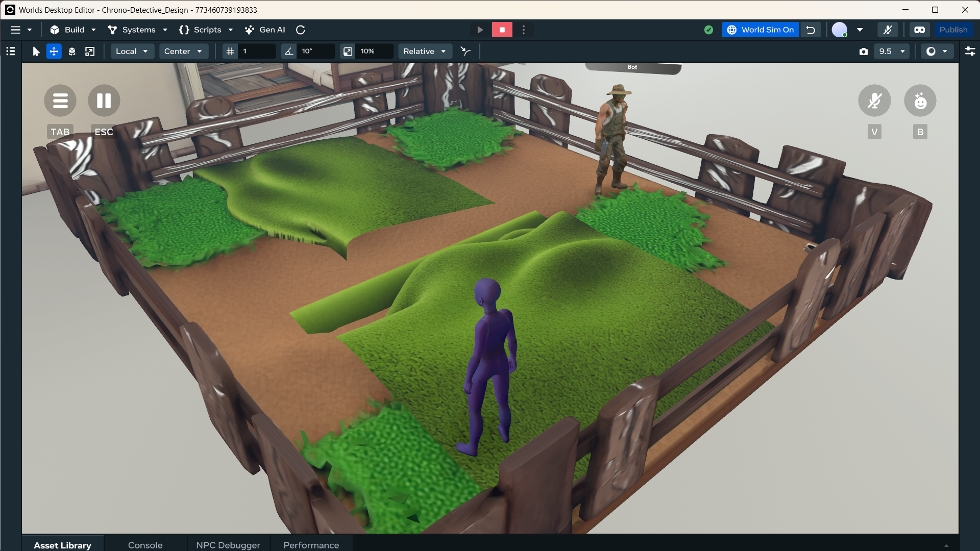Image resolution: width=980 pixels, height=551 pixels.
Task: Click the VR headset preview icon
Action: (919, 30)
